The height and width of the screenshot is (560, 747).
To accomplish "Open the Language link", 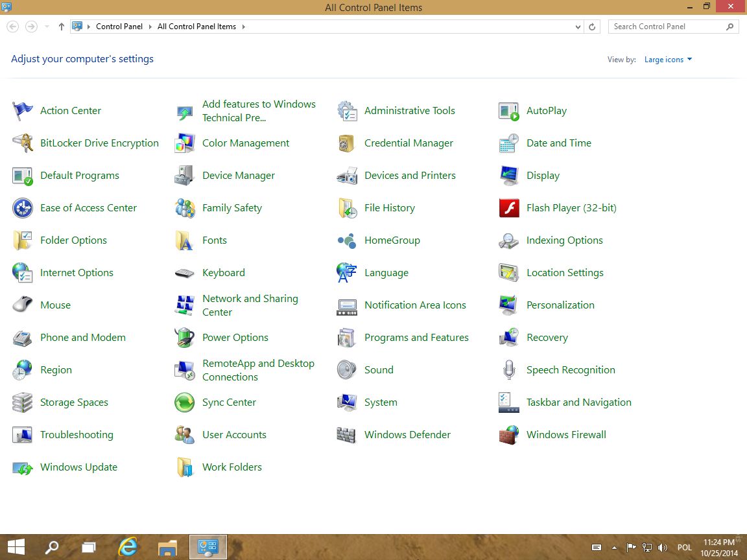I will tap(386, 273).
